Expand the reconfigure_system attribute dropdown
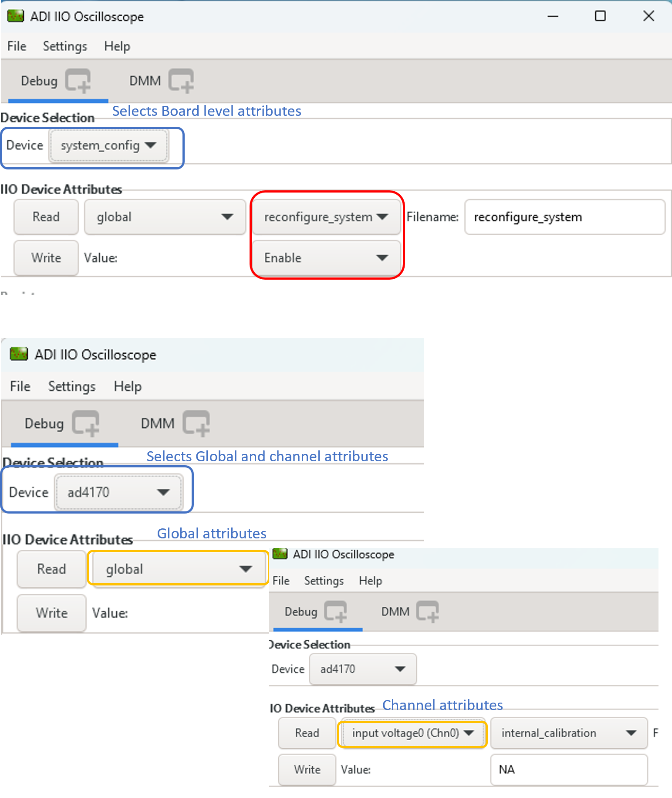This screenshot has width=672, height=798. (x=326, y=217)
